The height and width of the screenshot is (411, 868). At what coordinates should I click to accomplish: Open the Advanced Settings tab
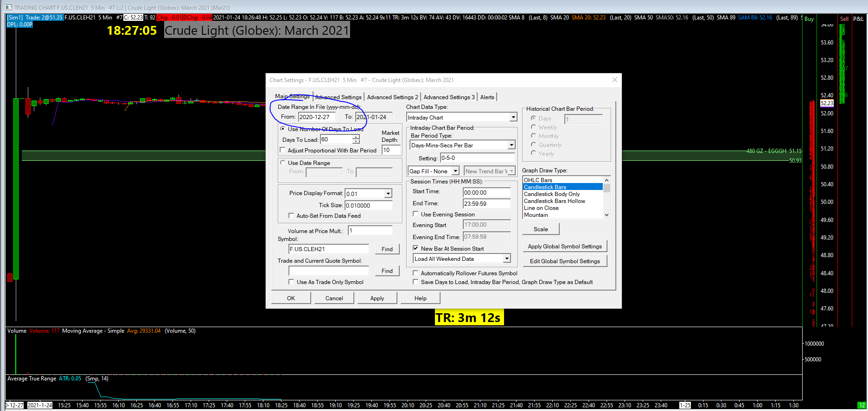click(338, 97)
